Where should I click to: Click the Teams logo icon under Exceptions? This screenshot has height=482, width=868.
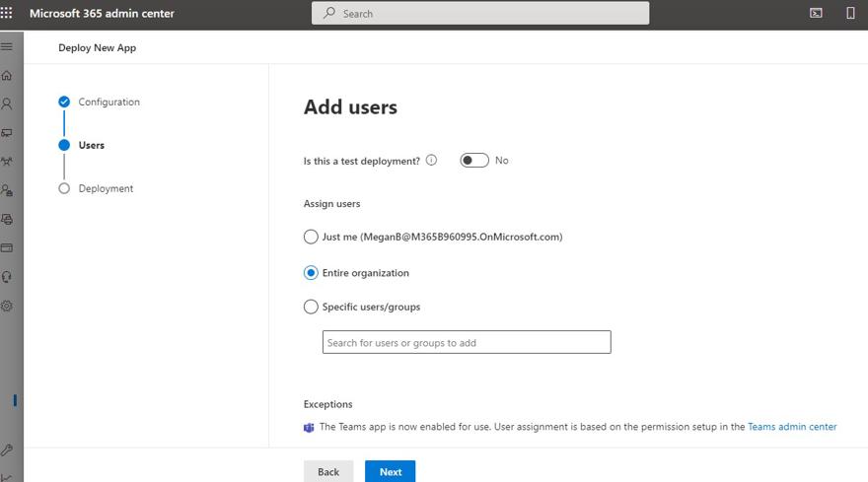click(309, 427)
